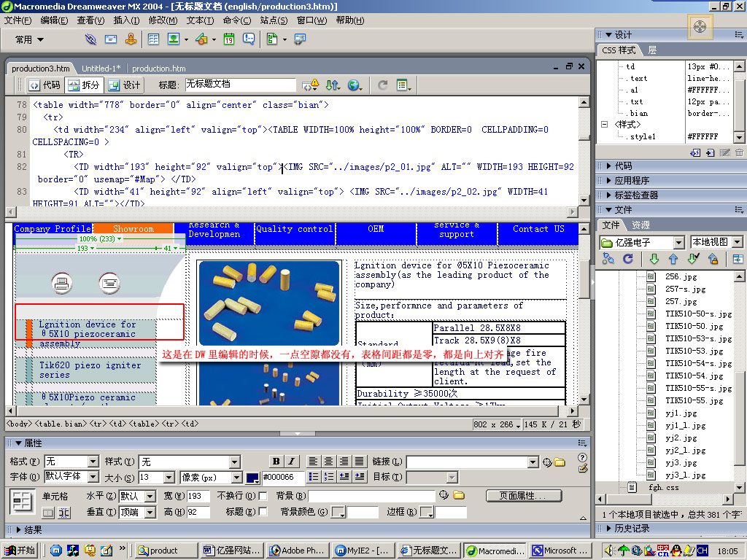Screen dimensions: 747x560
Task: Open the text color swatch picker
Action: 252,478
